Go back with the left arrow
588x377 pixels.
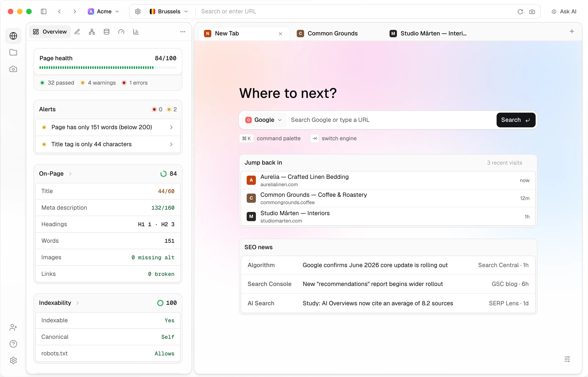tap(59, 11)
